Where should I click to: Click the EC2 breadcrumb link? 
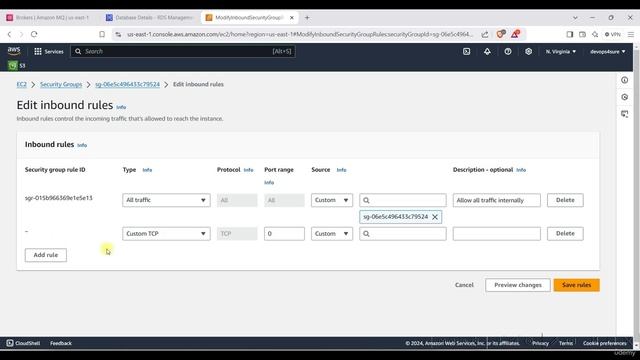[x=22, y=84]
